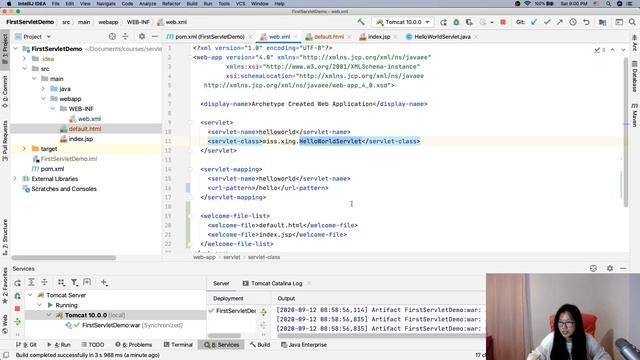Expand the .idea folder in the project tree
640x360 pixels.
coord(24,59)
